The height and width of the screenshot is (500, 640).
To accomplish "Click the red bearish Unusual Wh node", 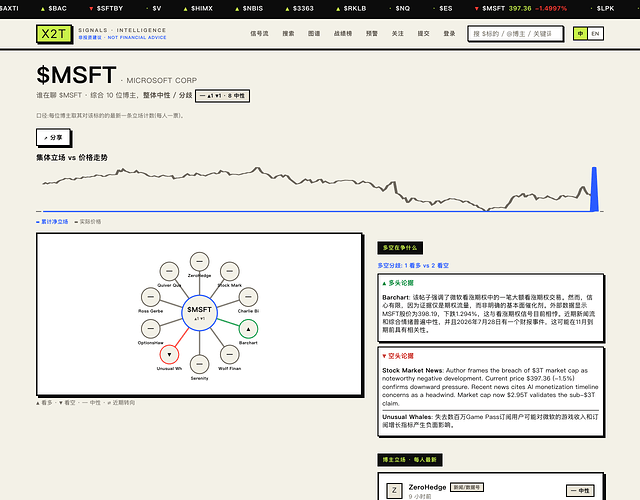I will [169, 354].
